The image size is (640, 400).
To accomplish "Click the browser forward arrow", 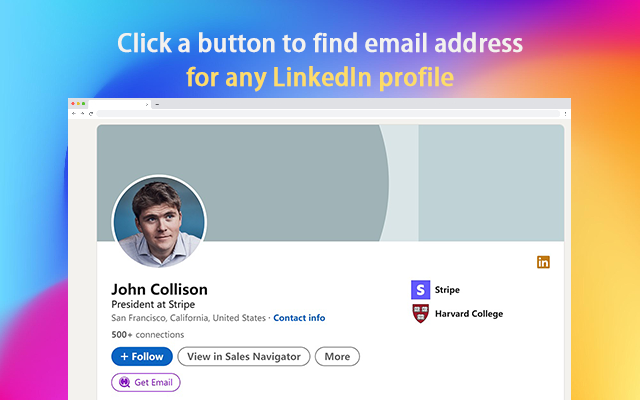I will pos(82,113).
